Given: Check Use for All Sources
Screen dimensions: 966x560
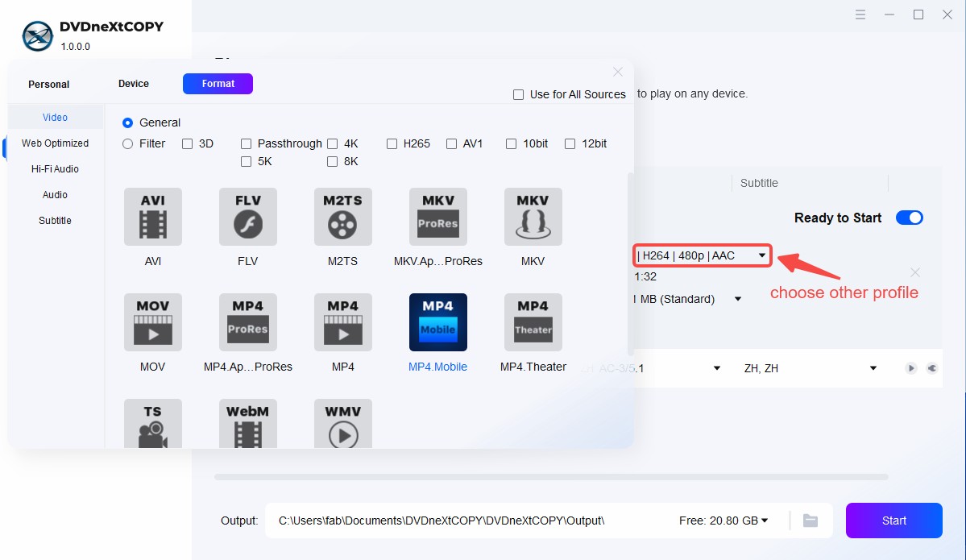Looking at the screenshot, I should click(x=519, y=94).
